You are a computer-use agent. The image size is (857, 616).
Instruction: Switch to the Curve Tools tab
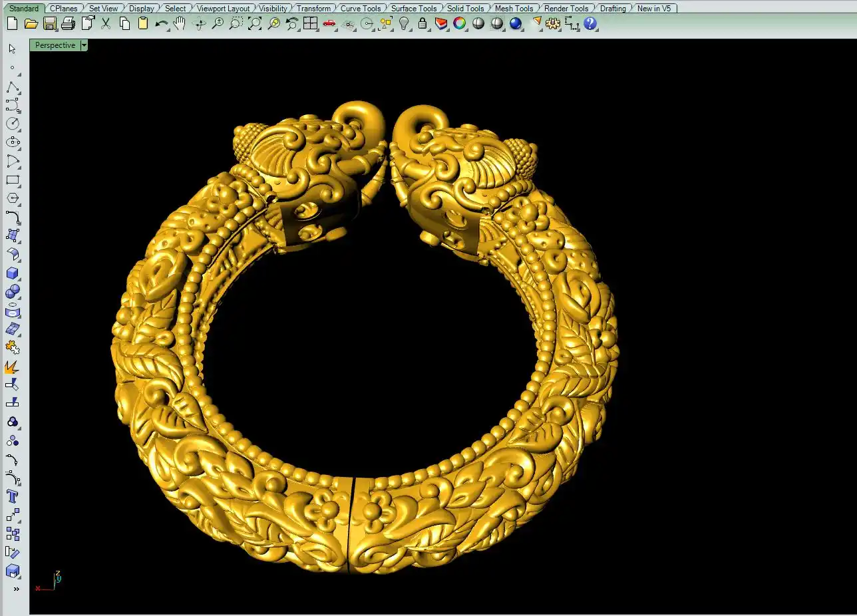pos(361,9)
